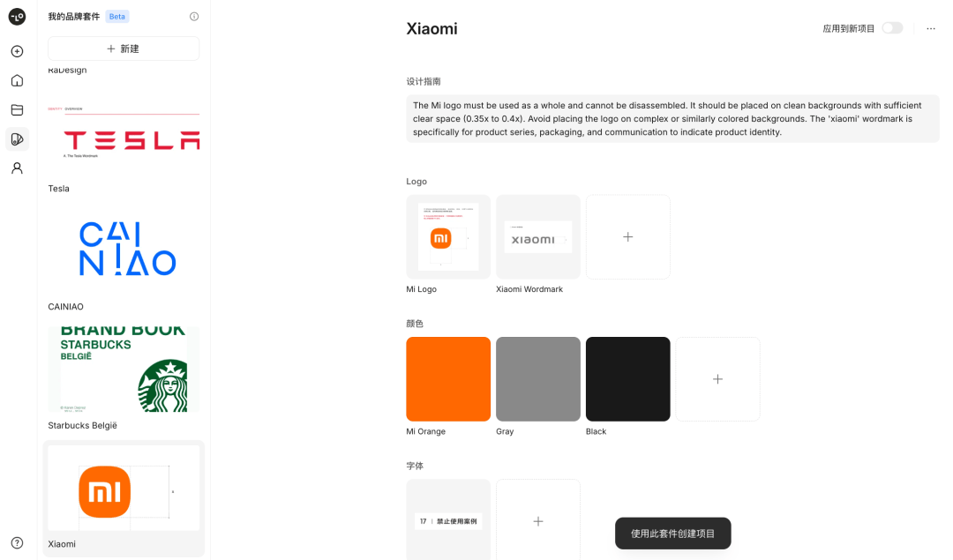The height and width of the screenshot is (560, 953).
Task: Click 使用此套件创建项目 button
Action: (x=672, y=534)
